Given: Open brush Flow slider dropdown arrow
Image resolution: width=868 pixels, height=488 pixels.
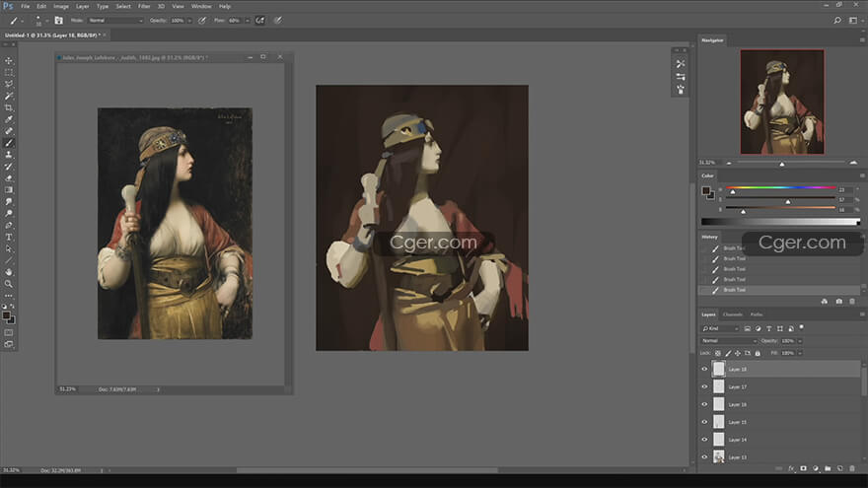Looking at the screenshot, I should (248, 21).
